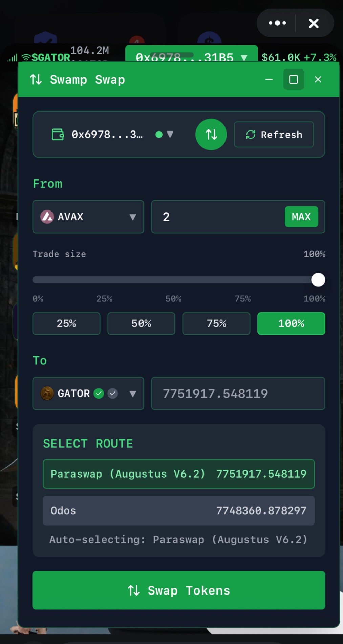Click the From amount input field
343x644 pixels.
point(220,217)
